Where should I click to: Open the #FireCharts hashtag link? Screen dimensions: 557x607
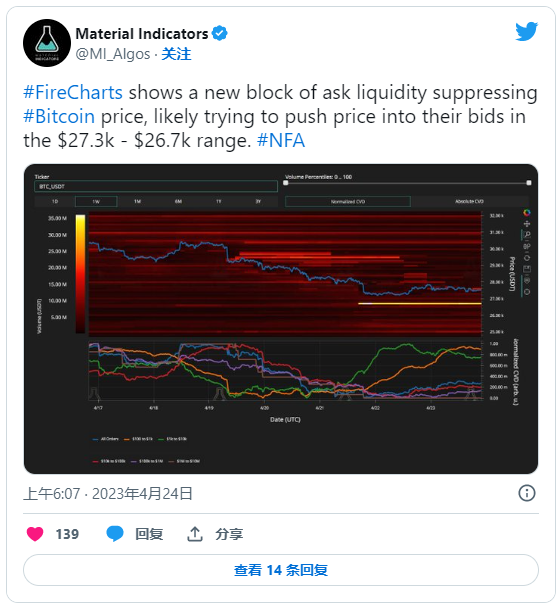tap(73, 93)
